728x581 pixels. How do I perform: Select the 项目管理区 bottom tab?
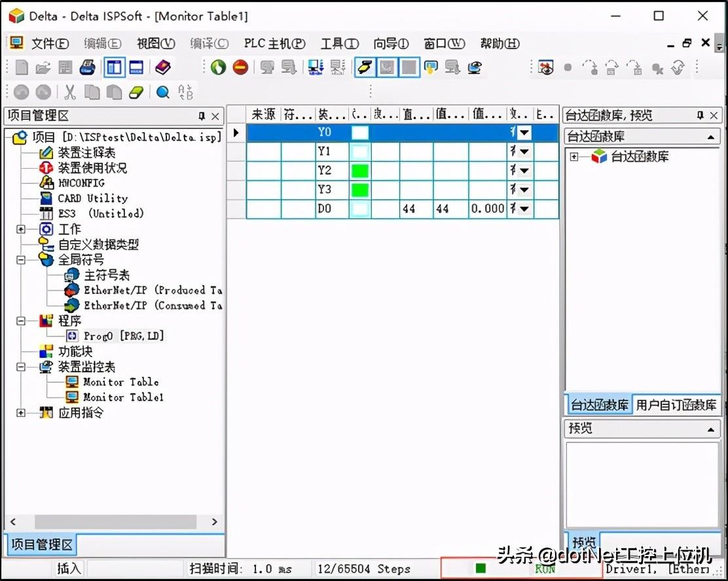42,545
